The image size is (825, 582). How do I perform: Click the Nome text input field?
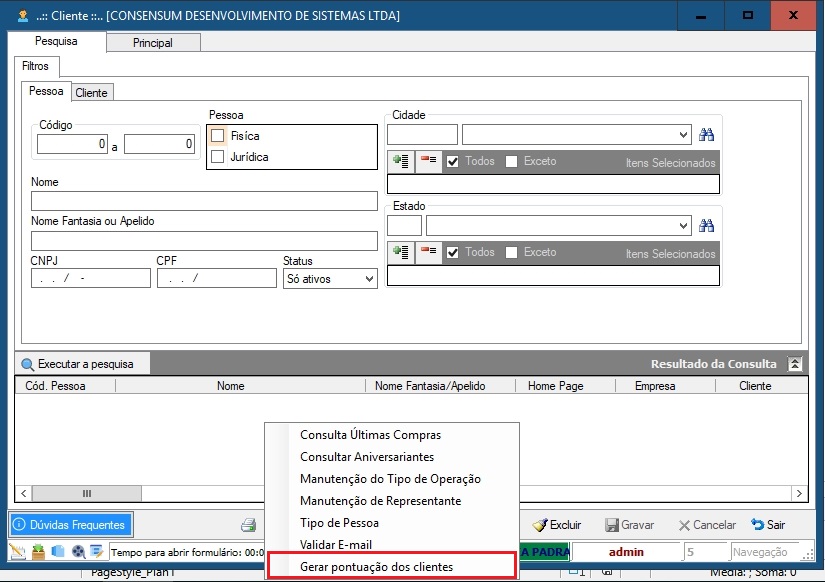(204, 201)
